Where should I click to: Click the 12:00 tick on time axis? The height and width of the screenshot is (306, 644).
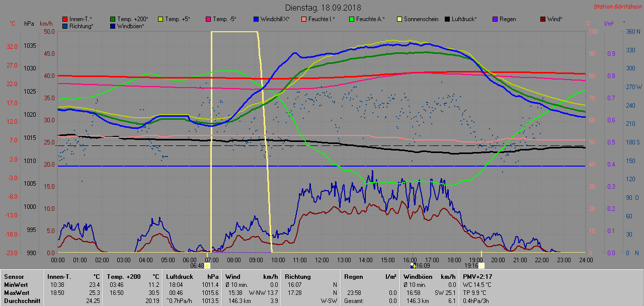321,260
